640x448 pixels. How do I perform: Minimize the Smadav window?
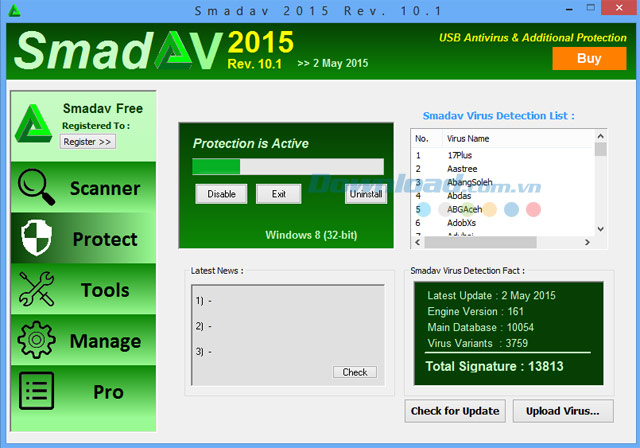(x=569, y=8)
